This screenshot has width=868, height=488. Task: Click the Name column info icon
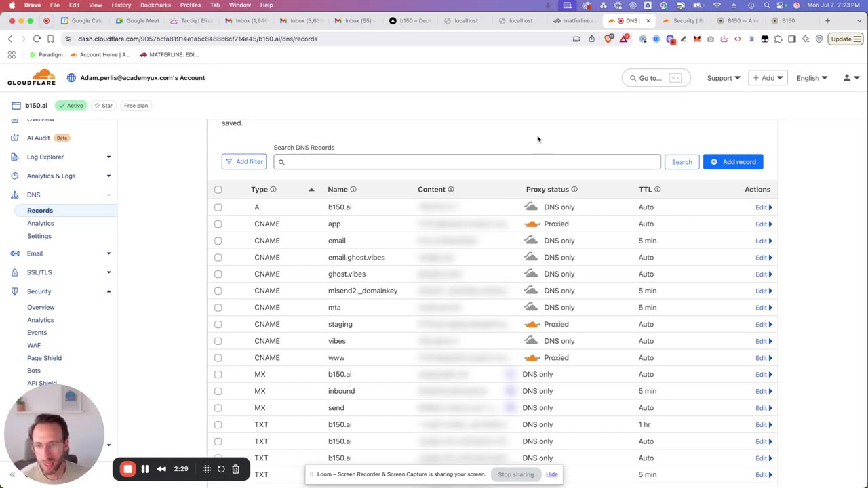(353, 190)
